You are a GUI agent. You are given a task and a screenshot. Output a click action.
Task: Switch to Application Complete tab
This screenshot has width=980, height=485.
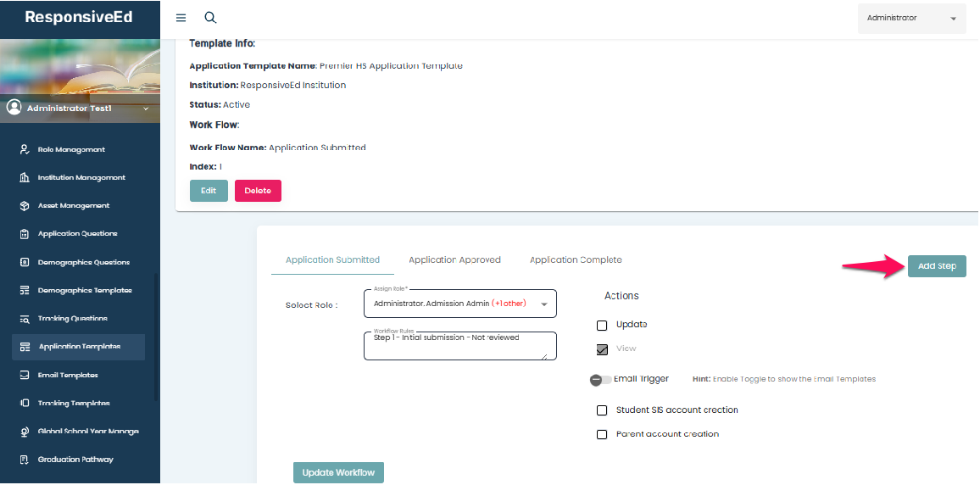tap(576, 260)
